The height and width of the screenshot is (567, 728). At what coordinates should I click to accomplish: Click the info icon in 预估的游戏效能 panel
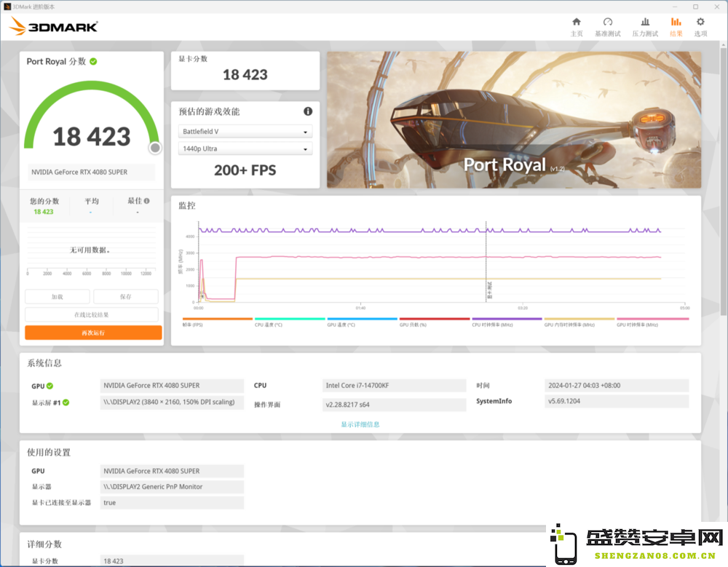pos(308,111)
